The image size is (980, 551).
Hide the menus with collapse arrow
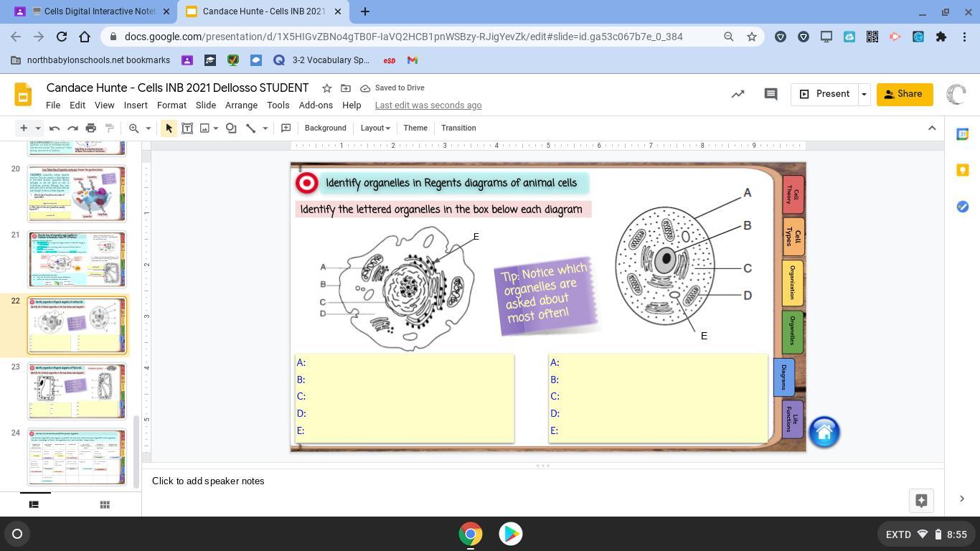932,128
